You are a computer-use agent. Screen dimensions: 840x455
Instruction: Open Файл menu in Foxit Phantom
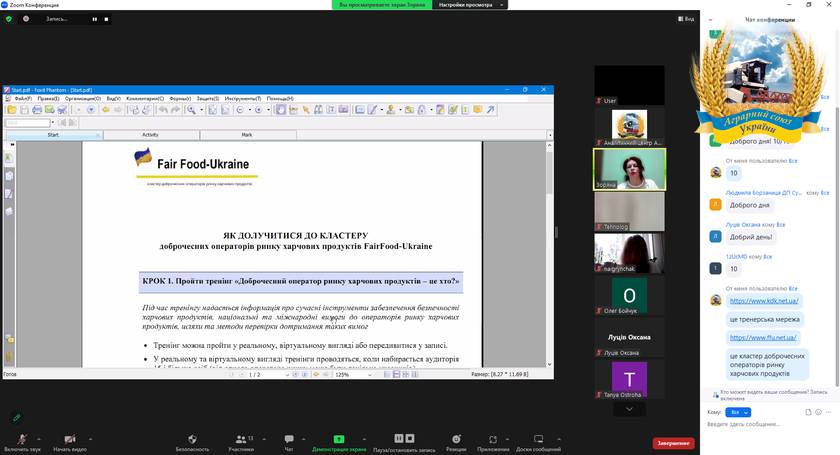pos(23,99)
